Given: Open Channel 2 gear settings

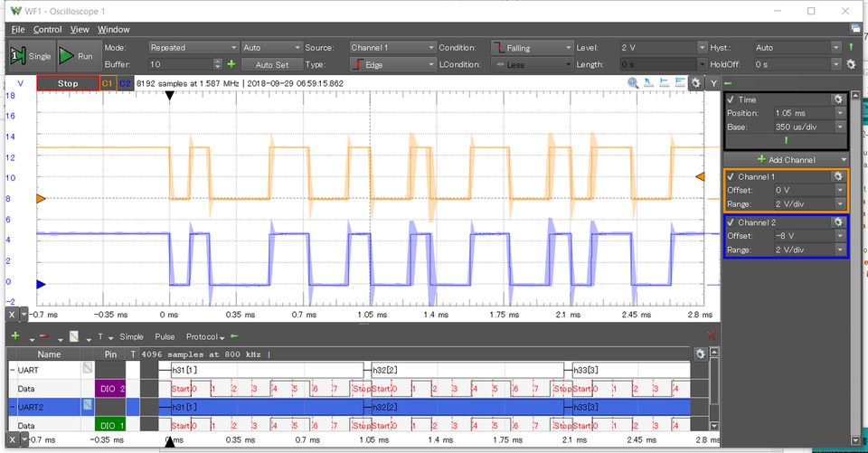Looking at the screenshot, I should coord(838,222).
